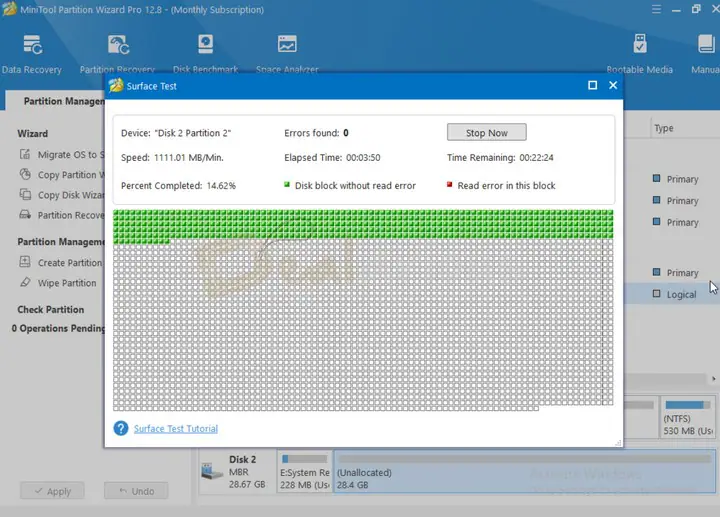
Task: Click the Check Partition section heading
Action: [x=51, y=309]
